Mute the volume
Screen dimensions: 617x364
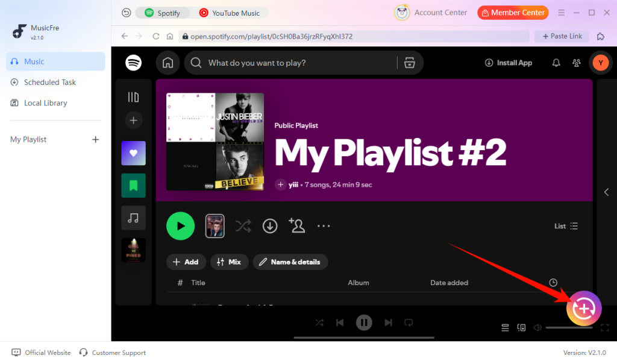[x=537, y=327]
